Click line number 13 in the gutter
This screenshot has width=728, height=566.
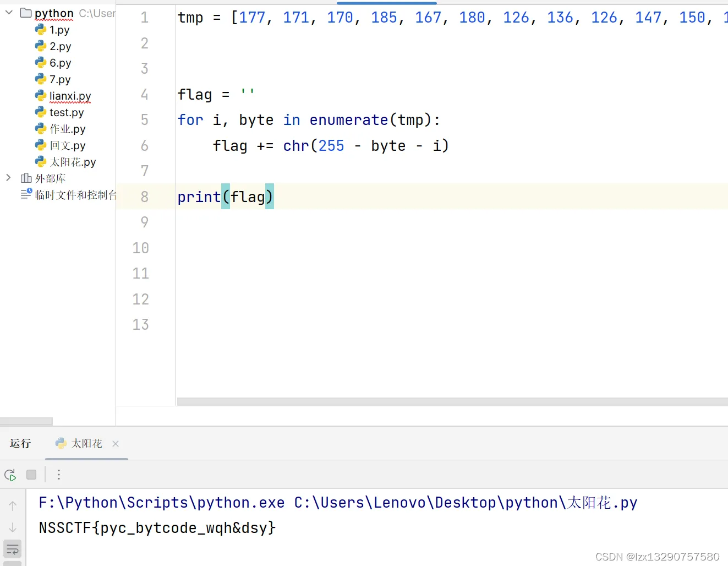click(141, 325)
